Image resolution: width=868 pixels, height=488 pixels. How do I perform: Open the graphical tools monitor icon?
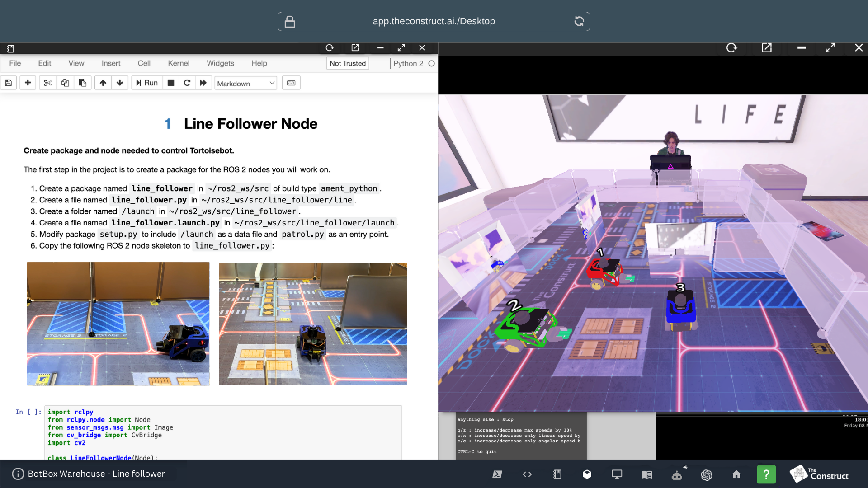(617, 474)
